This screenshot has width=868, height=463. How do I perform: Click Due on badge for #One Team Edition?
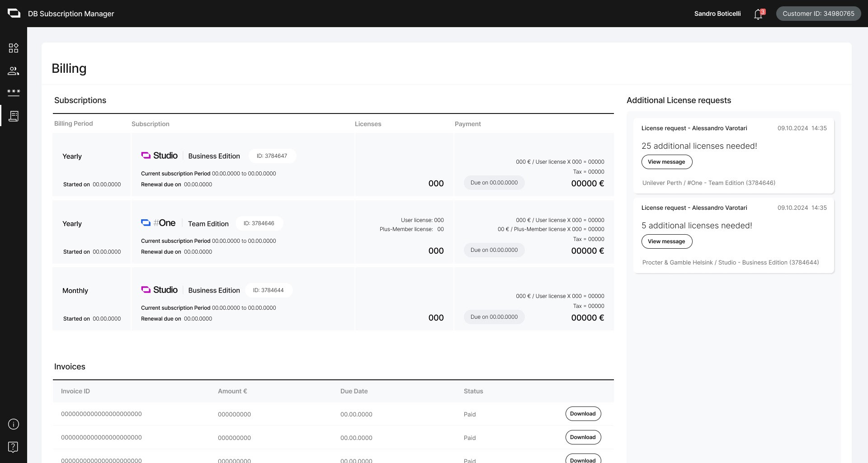(x=494, y=250)
